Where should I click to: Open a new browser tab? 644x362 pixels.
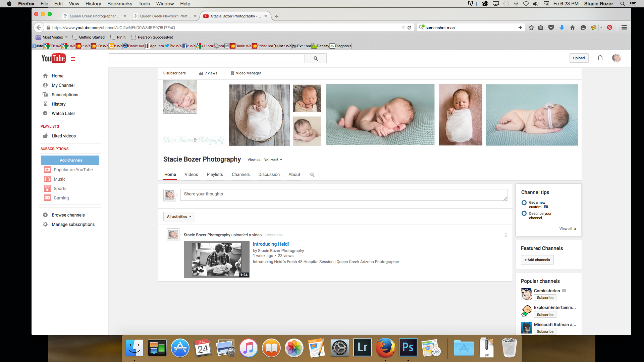[277, 16]
